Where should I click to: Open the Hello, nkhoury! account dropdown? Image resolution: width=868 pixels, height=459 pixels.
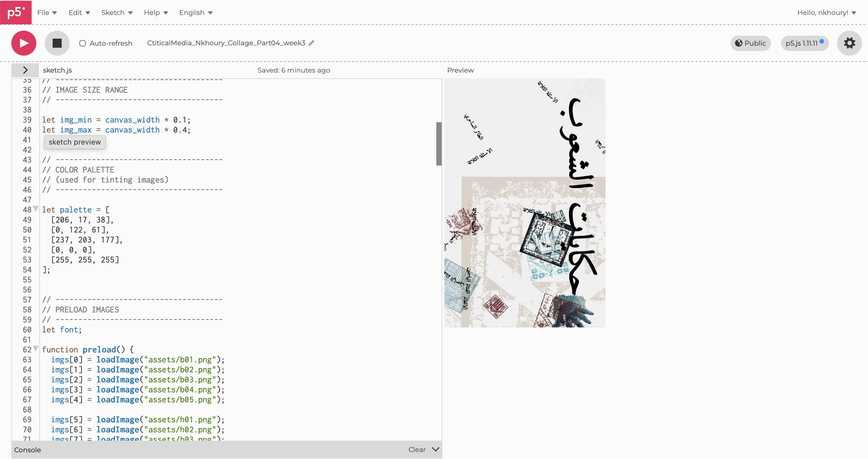click(x=826, y=12)
